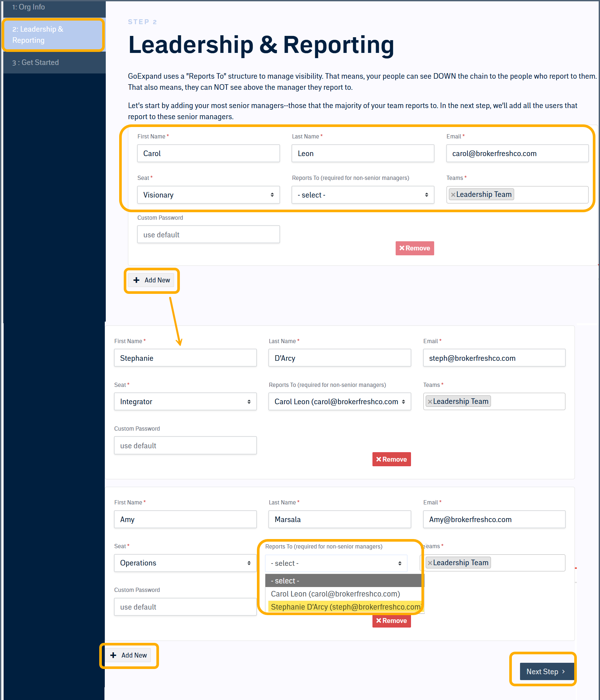Click the first Add New button
Viewport: 600px width, 700px height.
(x=151, y=280)
